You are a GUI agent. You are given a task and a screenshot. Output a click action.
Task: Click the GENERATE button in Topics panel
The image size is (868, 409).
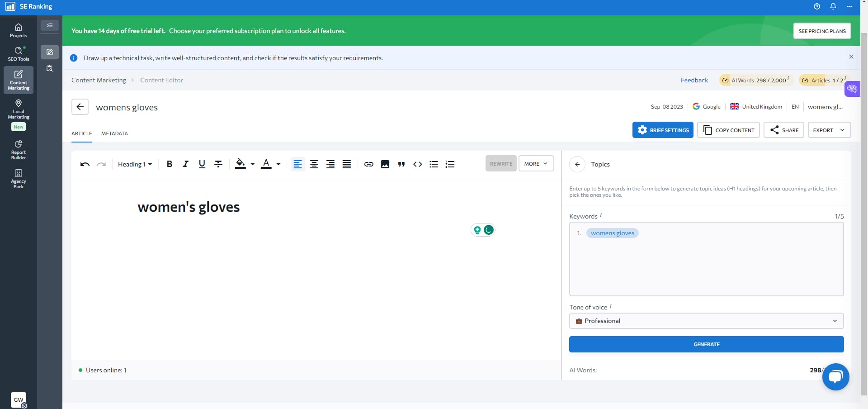click(706, 344)
